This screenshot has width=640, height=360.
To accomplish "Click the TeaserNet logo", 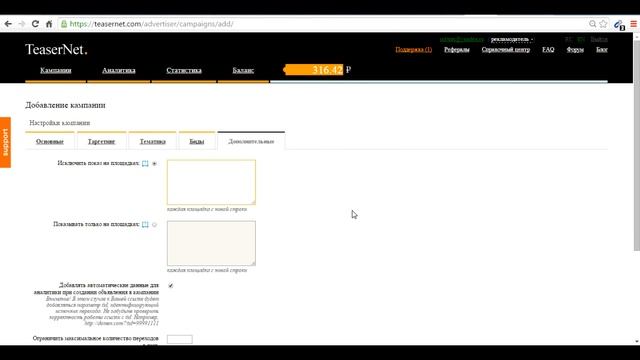I will click(56, 49).
